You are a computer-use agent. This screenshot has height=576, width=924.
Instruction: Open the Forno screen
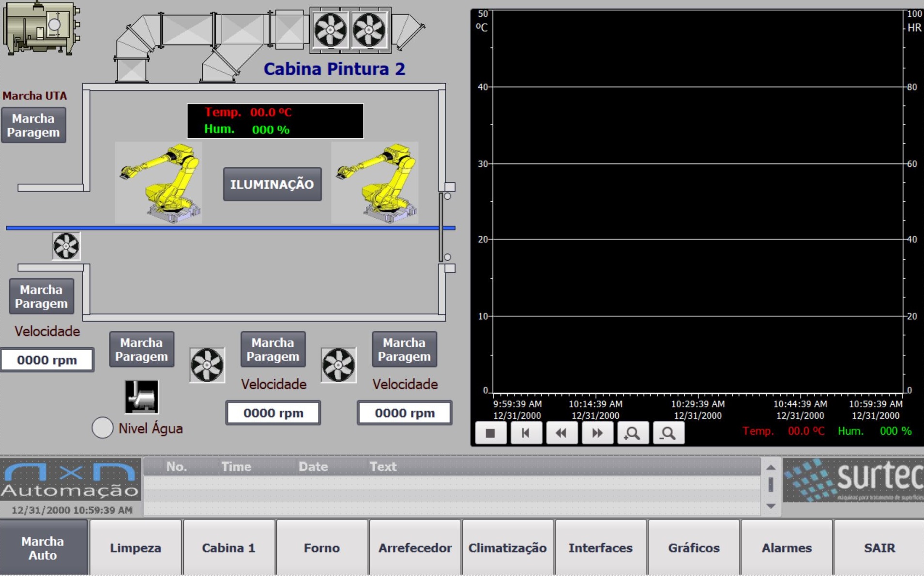pos(321,548)
